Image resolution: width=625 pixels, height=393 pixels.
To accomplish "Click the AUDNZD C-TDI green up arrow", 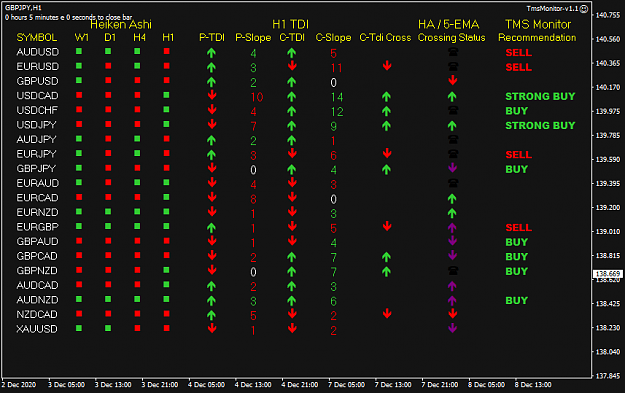I will click(291, 300).
